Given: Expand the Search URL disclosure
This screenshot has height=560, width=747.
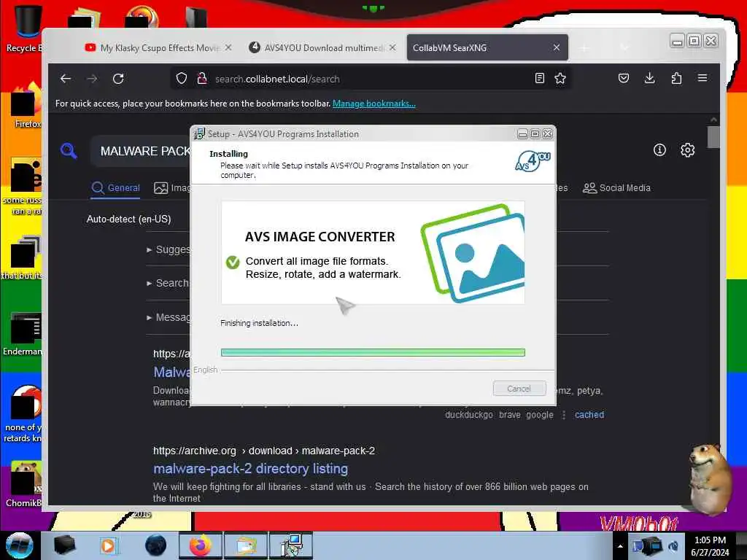Looking at the screenshot, I should click(150, 284).
